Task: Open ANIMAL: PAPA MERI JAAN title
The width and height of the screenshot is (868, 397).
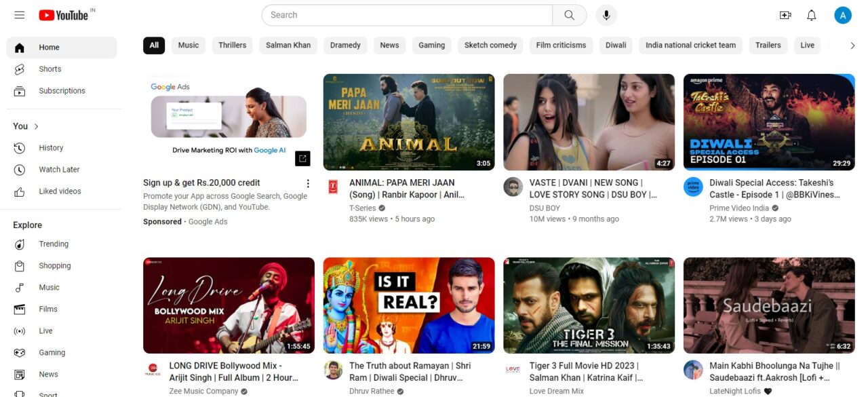Action: point(407,189)
